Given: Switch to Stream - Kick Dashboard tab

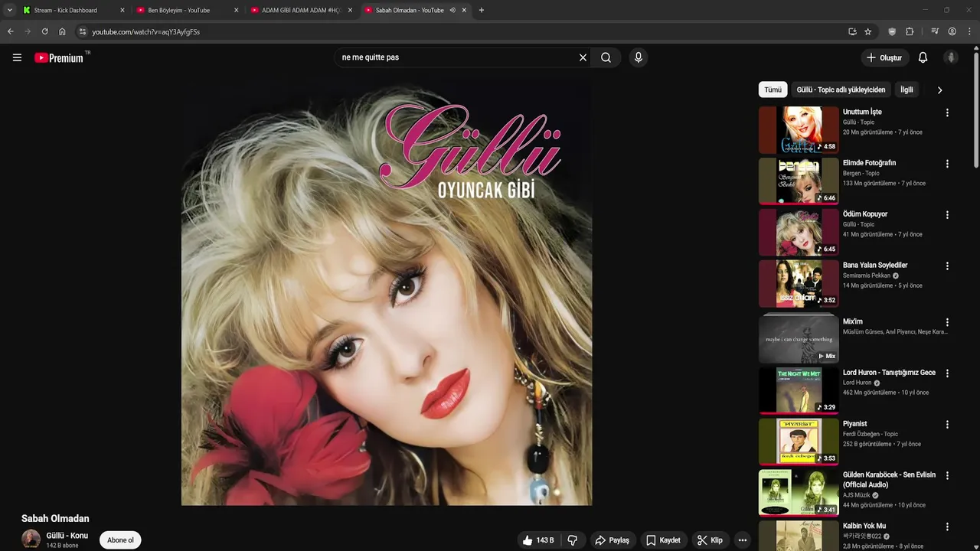Looking at the screenshot, I should (x=73, y=10).
